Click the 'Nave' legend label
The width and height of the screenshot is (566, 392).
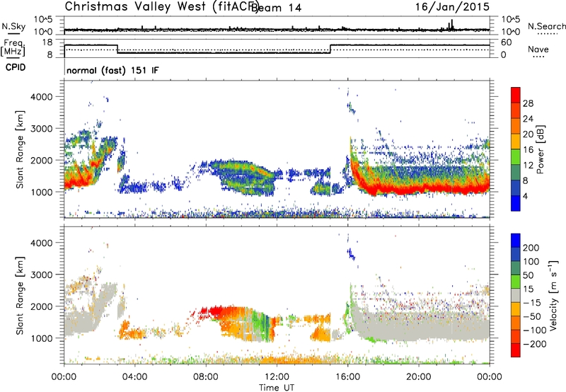tap(538, 50)
